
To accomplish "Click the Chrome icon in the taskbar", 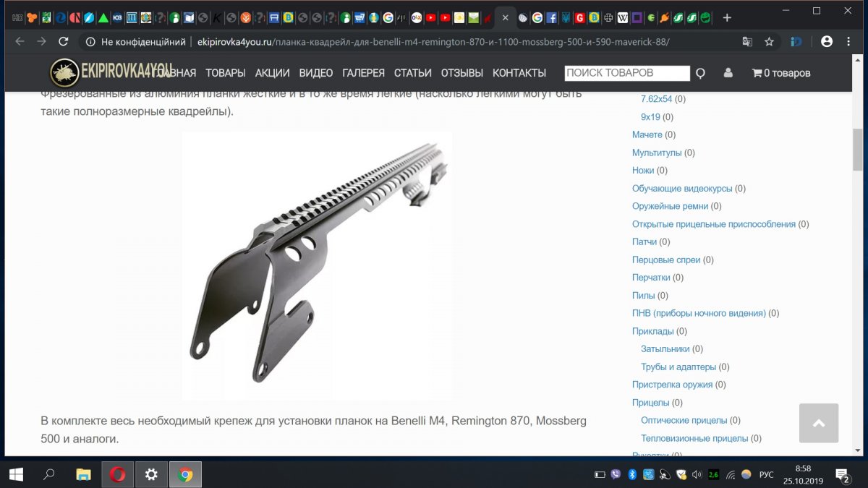I will pos(185,474).
